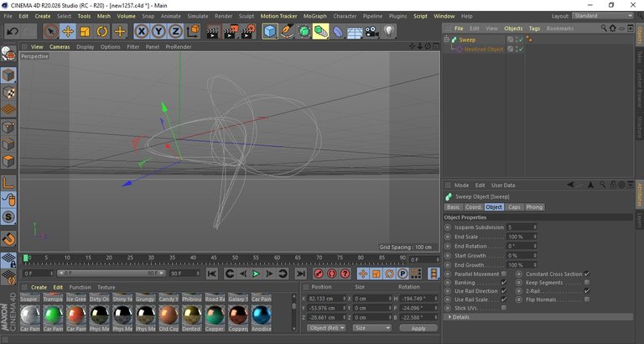Switch to Phong tab
The width and height of the screenshot is (644, 344).
pos(534,207)
